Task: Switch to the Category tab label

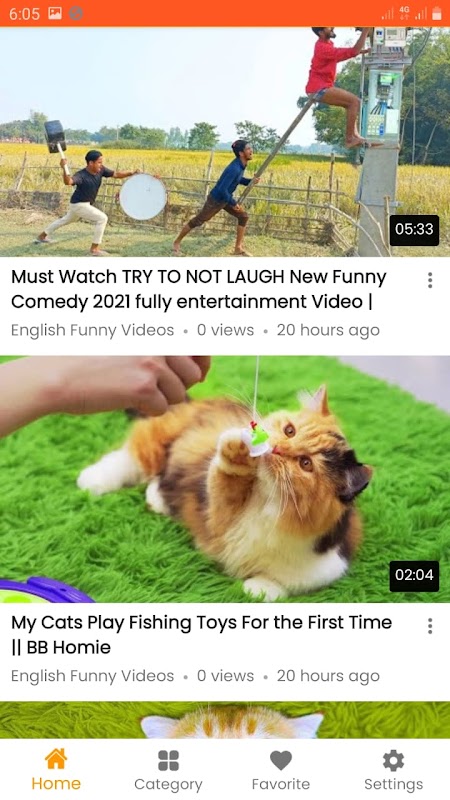Action: coord(168,784)
